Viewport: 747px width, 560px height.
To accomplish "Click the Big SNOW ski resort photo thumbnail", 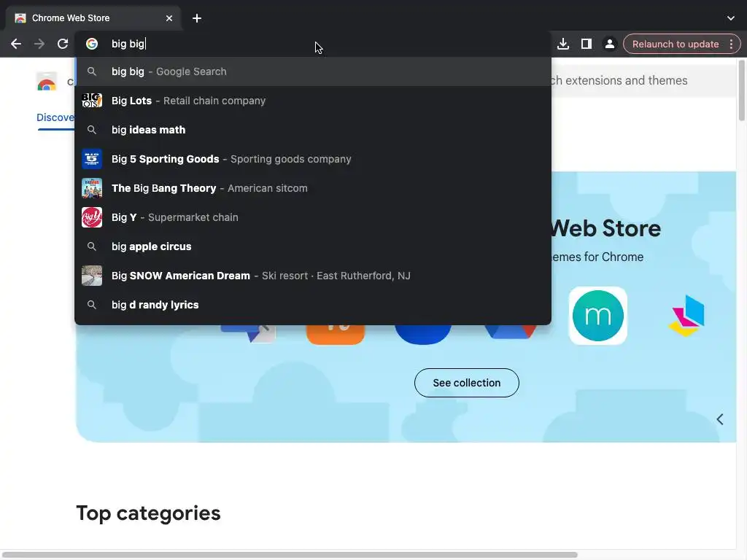I will 92,276.
